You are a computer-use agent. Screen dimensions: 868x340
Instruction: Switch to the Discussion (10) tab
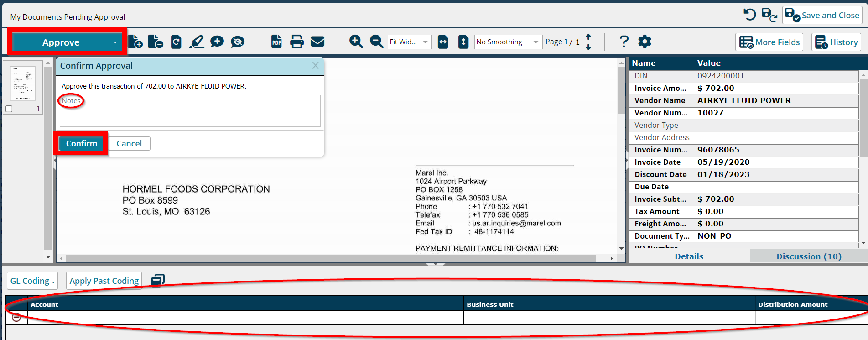(809, 256)
